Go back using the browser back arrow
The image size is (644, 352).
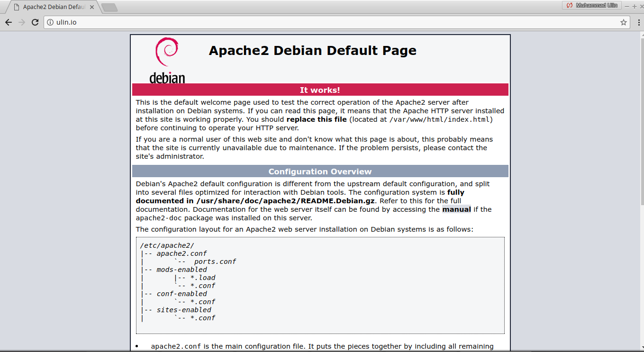9,22
